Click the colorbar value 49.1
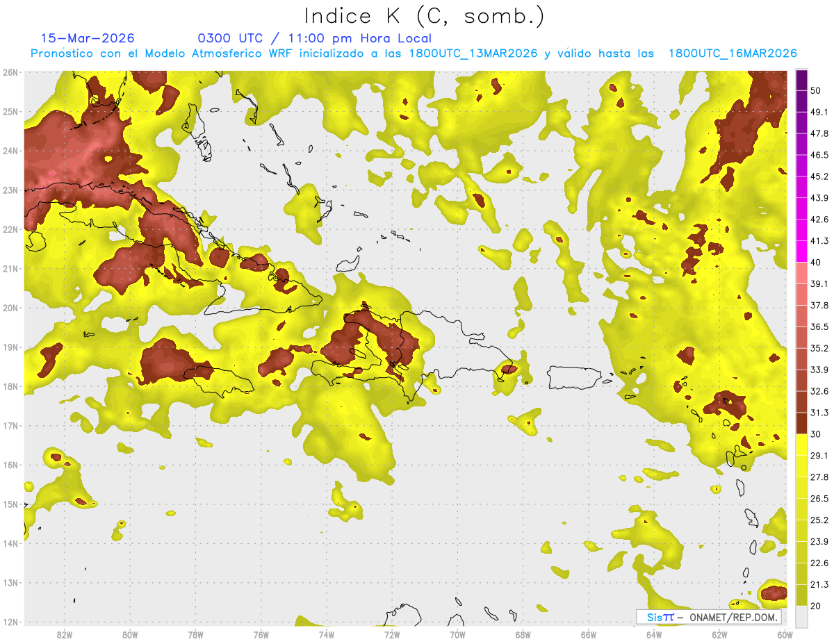The height and width of the screenshot is (644, 834). pos(819,112)
